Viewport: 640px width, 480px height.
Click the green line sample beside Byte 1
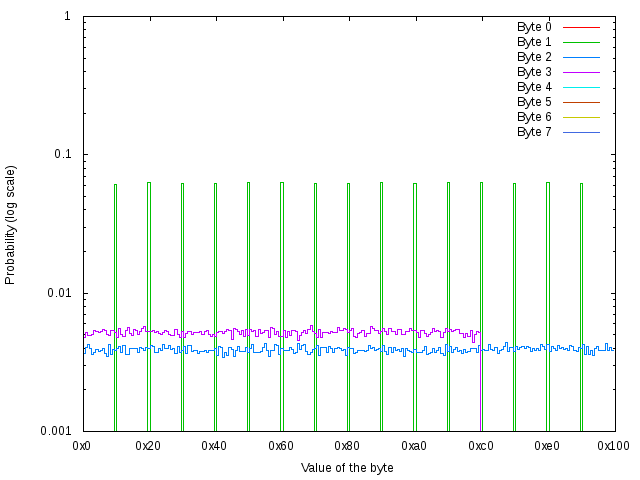coord(580,42)
